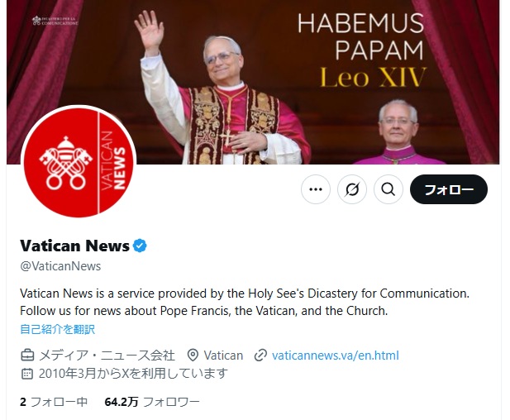Click the Vatican location text
Viewport: 510px width, 420px height.
coord(223,356)
